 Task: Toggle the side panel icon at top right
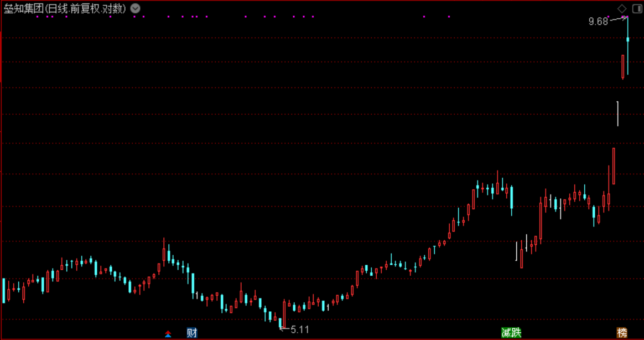click(637, 8)
